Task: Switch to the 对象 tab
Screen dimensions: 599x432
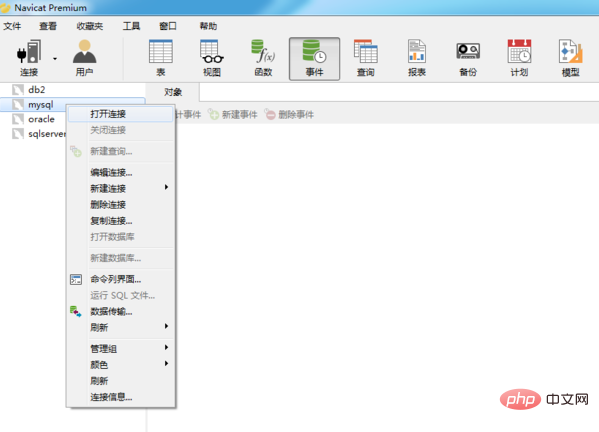Action: [173, 92]
